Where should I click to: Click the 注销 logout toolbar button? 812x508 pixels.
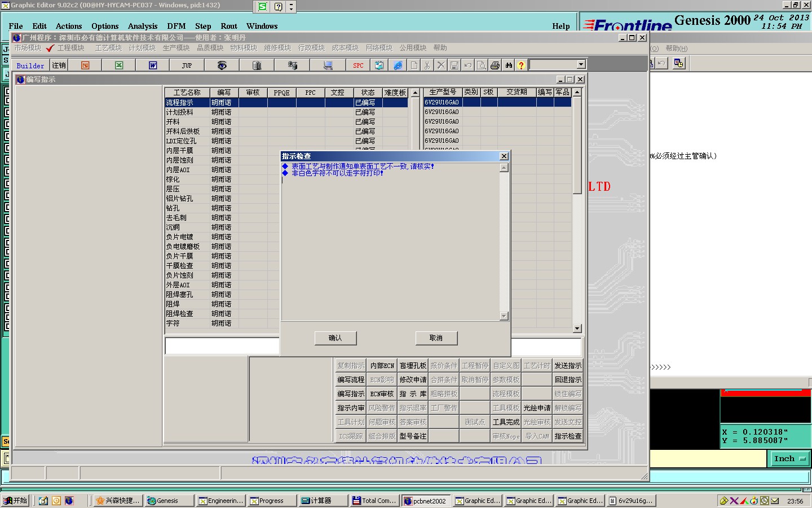click(59, 65)
